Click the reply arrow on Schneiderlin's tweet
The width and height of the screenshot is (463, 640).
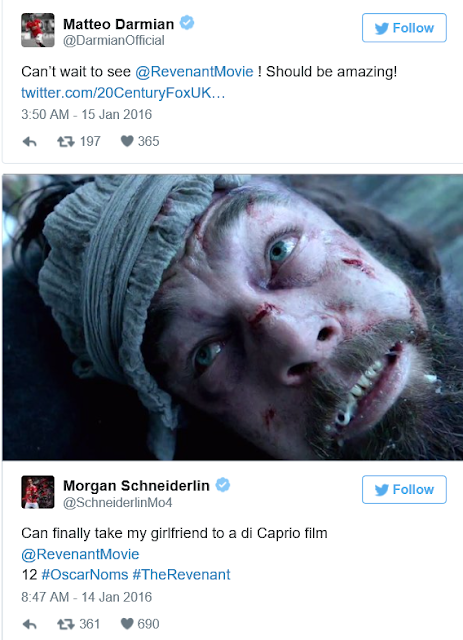coord(29,624)
